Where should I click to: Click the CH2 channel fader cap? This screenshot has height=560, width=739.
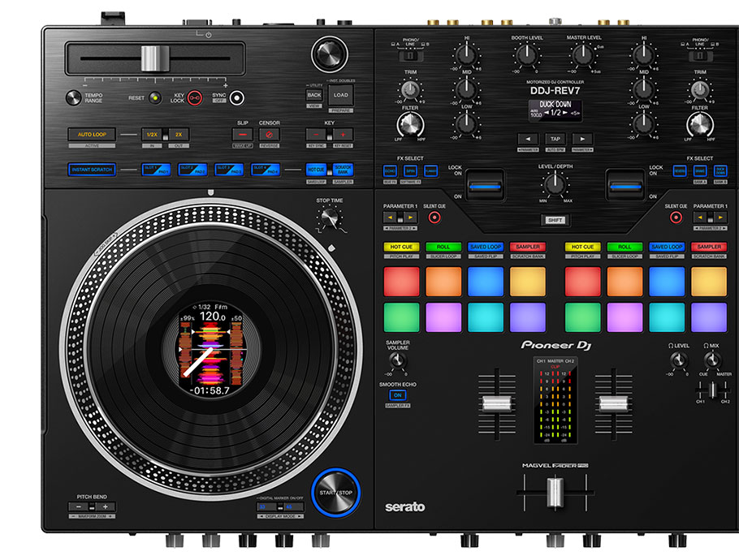coord(613,404)
